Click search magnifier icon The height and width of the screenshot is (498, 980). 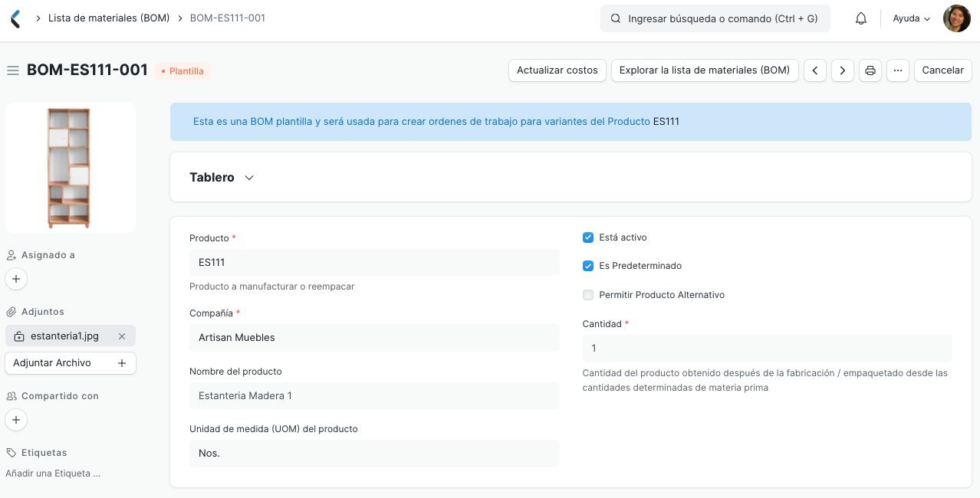tap(615, 18)
